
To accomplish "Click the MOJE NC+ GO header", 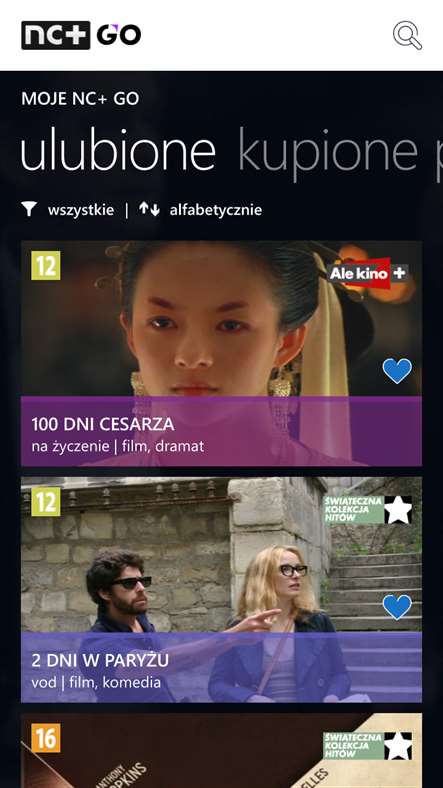I will tap(80, 98).
